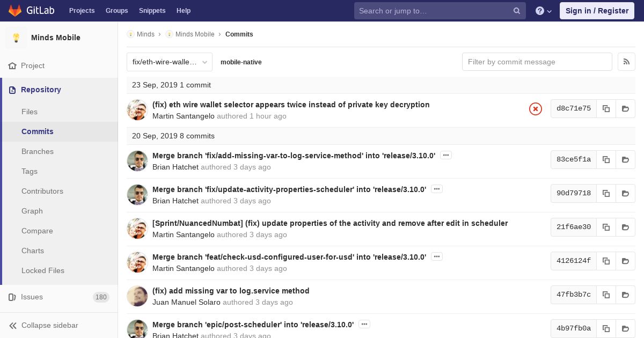Open Groups in top navigation
644x338 pixels.
pos(116,11)
